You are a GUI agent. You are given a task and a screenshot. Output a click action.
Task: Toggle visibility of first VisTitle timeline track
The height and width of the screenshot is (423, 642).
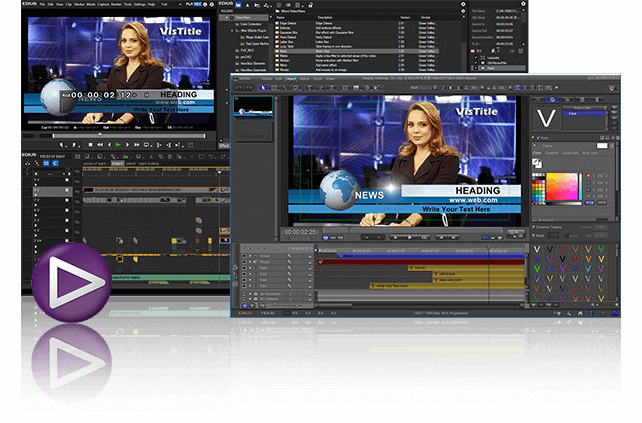click(242, 255)
